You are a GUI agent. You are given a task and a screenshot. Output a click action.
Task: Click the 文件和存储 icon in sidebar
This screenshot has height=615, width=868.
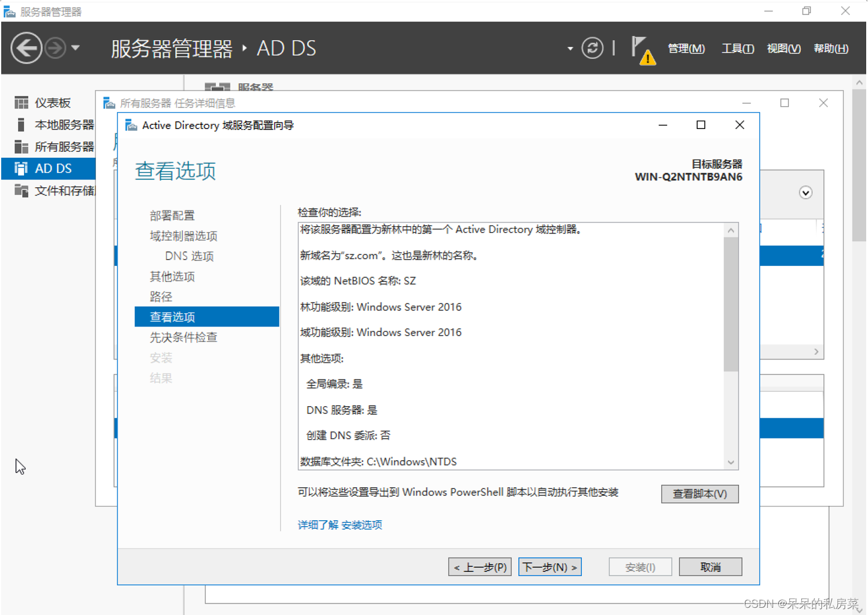pos(22,191)
